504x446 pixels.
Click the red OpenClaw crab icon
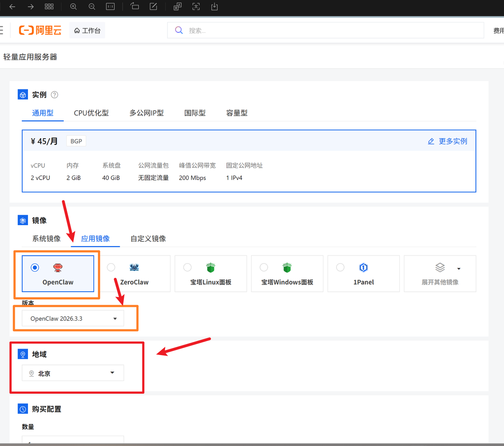point(58,268)
